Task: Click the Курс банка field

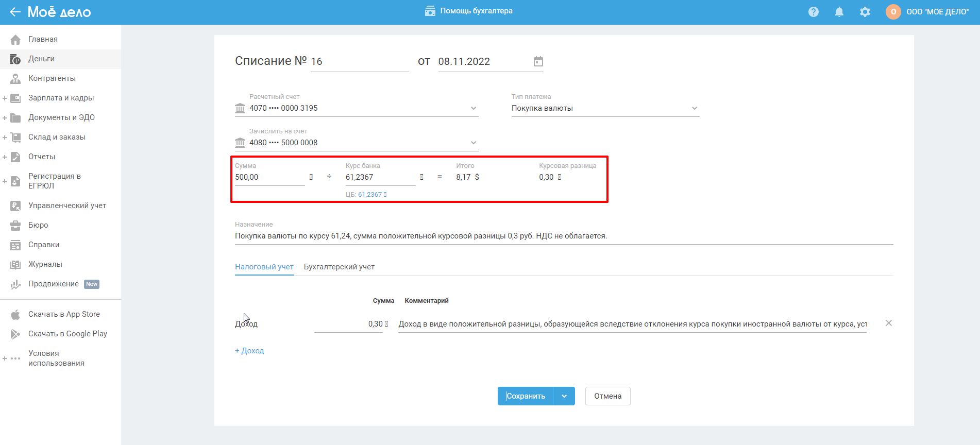Action: point(380,177)
